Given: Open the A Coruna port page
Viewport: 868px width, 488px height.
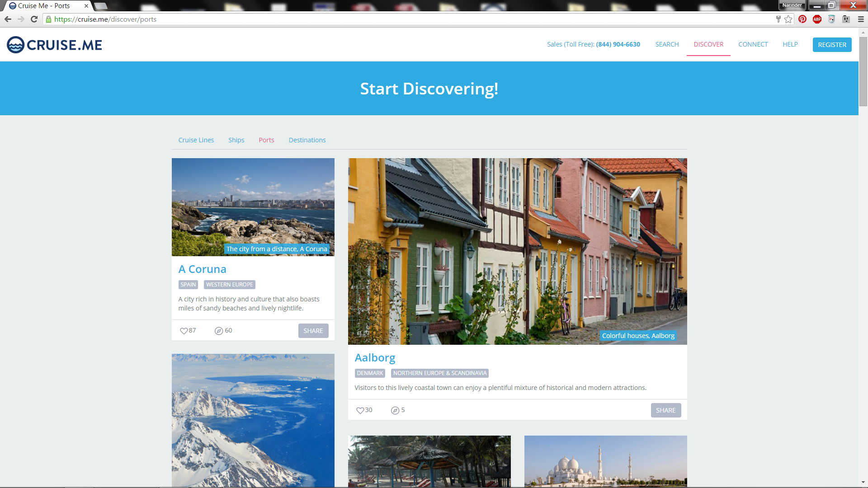Looking at the screenshot, I should (202, 269).
